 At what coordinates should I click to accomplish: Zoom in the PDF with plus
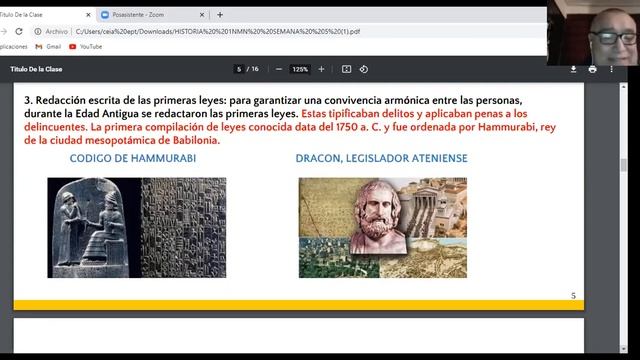[x=321, y=69]
